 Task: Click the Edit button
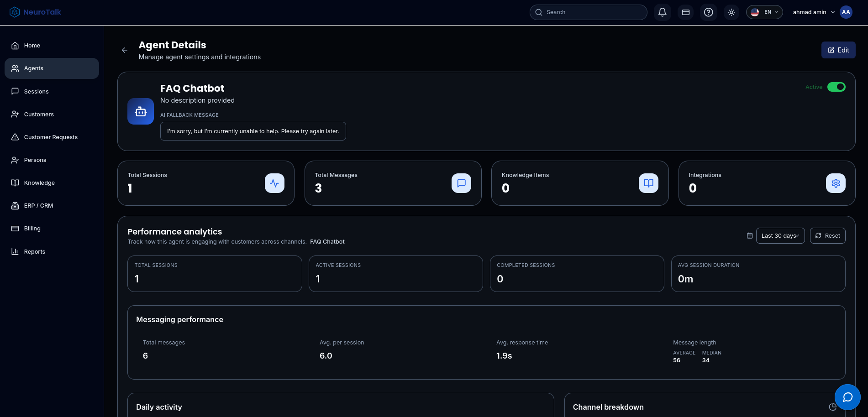[x=838, y=50]
